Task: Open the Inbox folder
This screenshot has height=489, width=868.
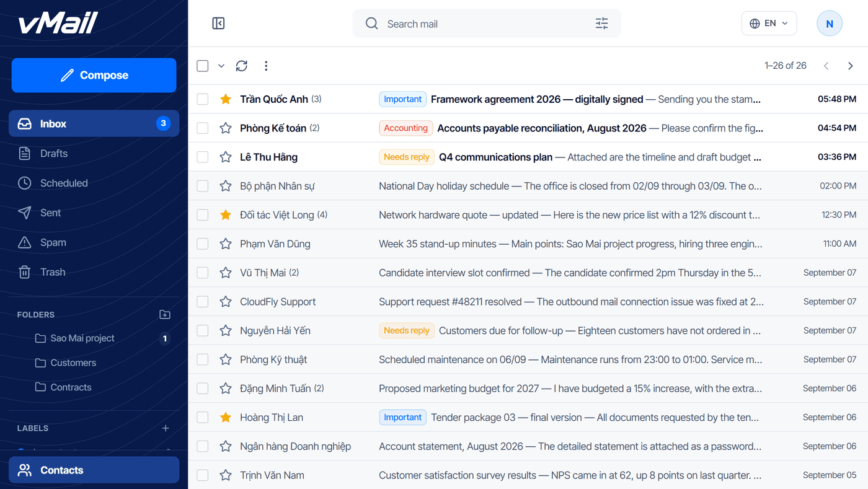Action: click(94, 123)
